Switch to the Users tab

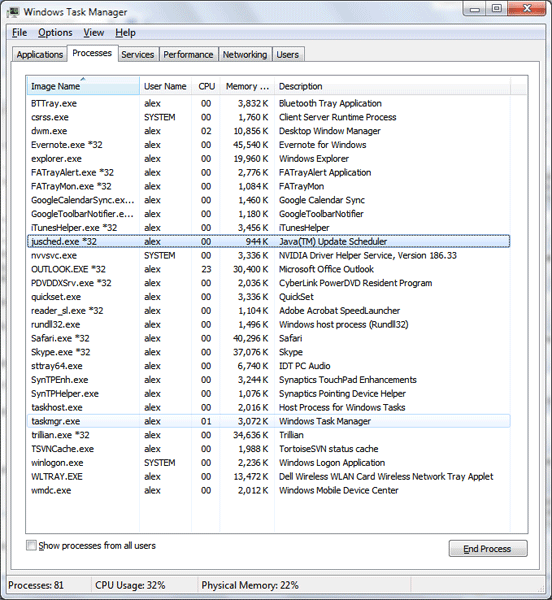click(x=287, y=55)
